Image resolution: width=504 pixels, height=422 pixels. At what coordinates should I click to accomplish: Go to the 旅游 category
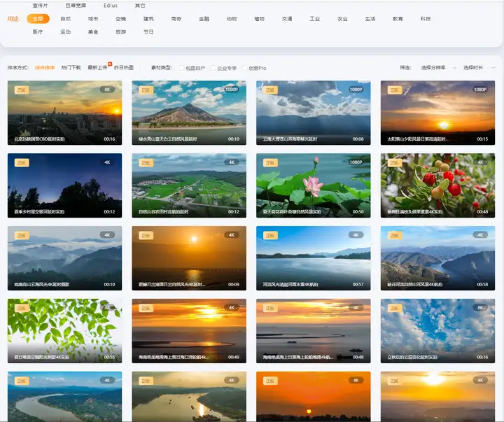click(x=121, y=31)
